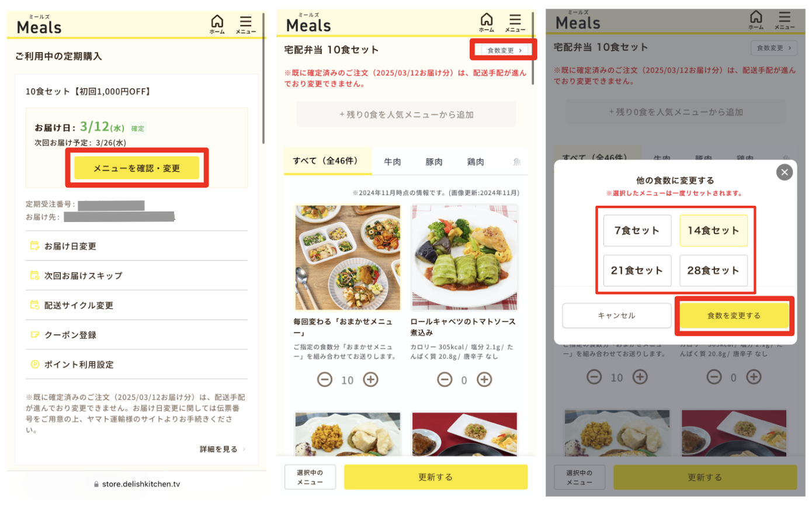Open 食数変更 in the middle panel

tap(504, 50)
